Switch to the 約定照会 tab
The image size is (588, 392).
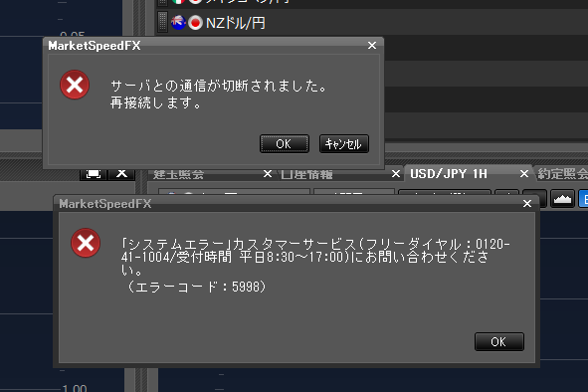[x=562, y=174]
